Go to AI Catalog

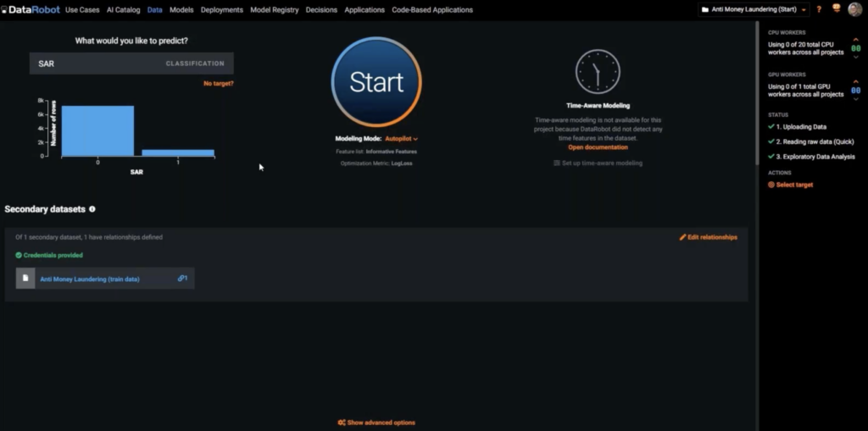[x=124, y=10]
